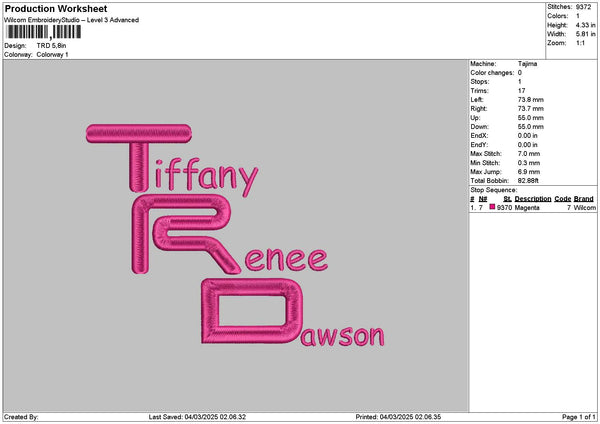Click the Stitches value '9372'
This screenshot has height=424, width=600.
point(584,7)
